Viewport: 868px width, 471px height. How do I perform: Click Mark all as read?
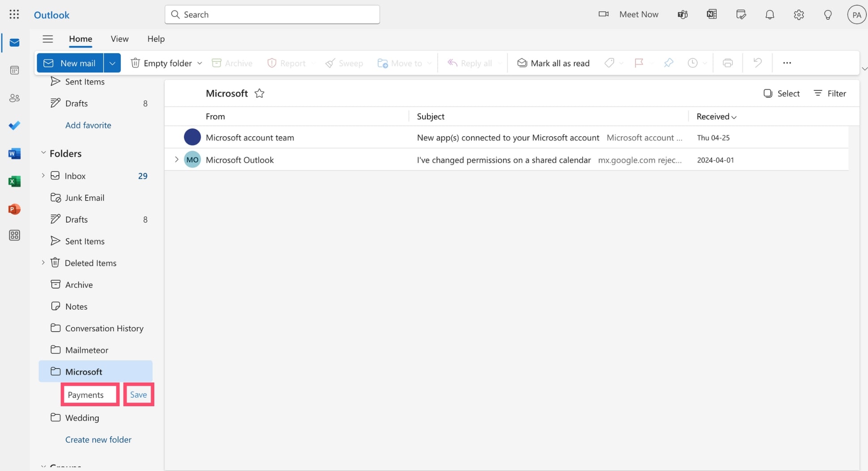click(x=553, y=63)
